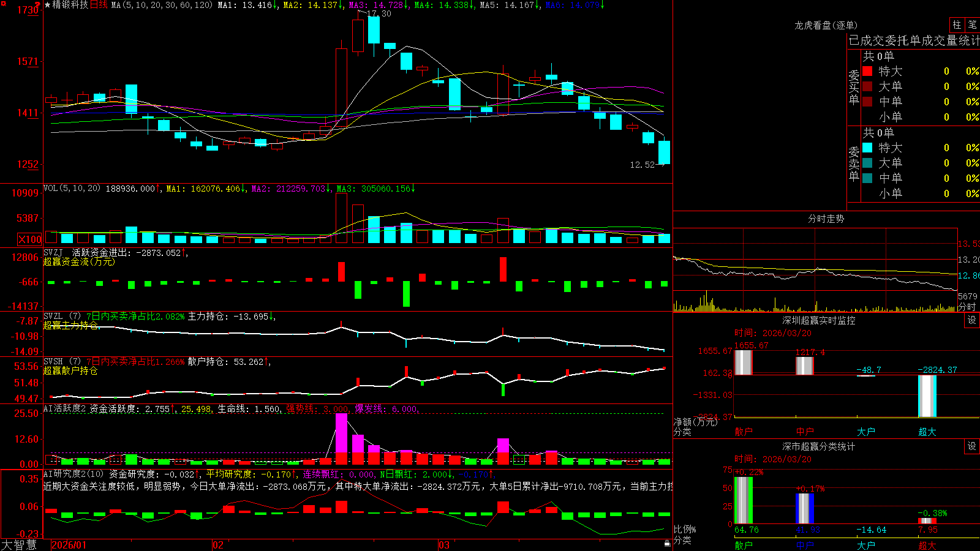Click the star favorite icon before 精锻科技
Image resolution: width=980 pixels, height=551 pixels.
click(47, 5)
